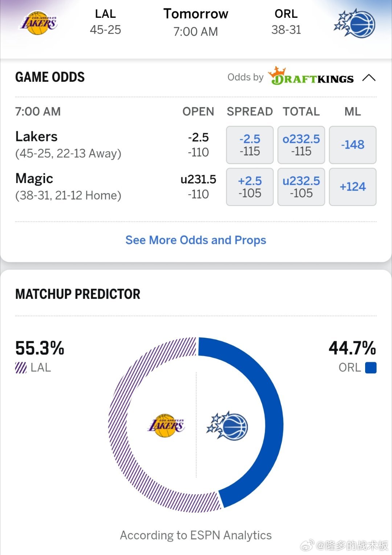Select Magic +2.5 spread bet
392x555 pixels.
(x=250, y=187)
